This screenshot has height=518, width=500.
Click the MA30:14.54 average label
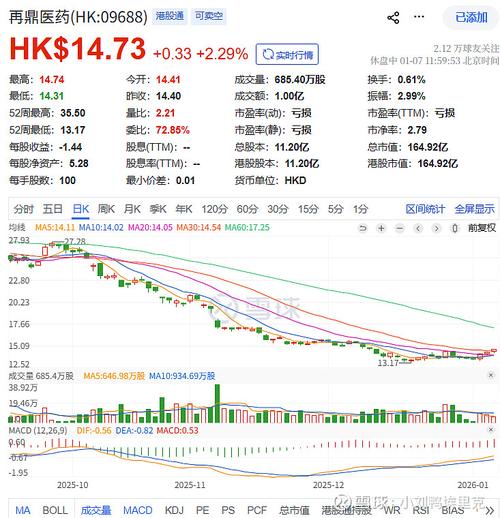(199, 228)
